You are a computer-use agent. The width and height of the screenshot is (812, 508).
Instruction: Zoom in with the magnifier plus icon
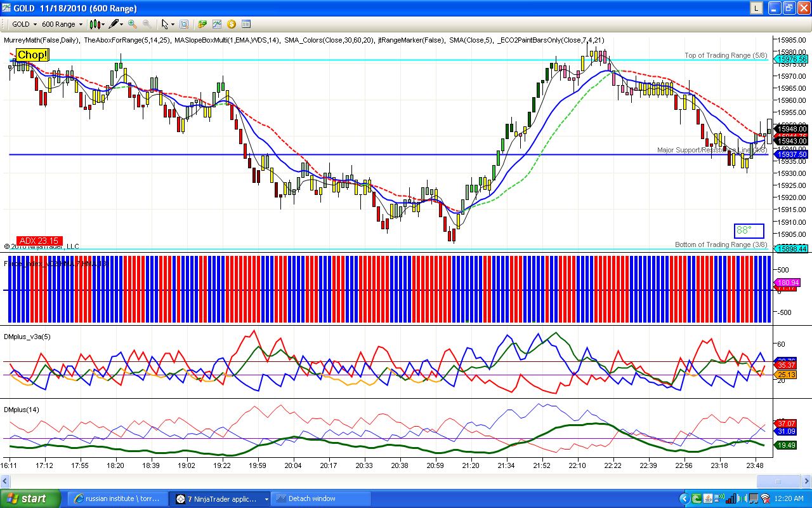click(133, 24)
